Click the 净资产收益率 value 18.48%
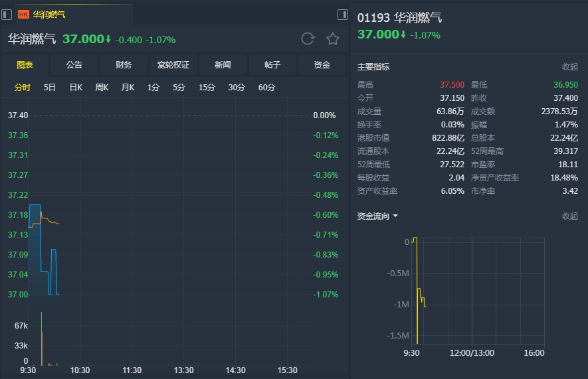 [x=564, y=177]
